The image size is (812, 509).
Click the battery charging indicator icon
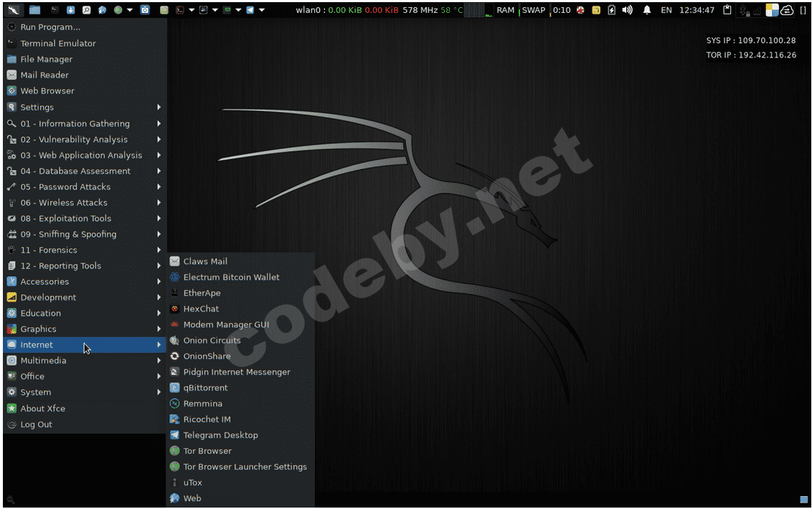coord(612,10)
